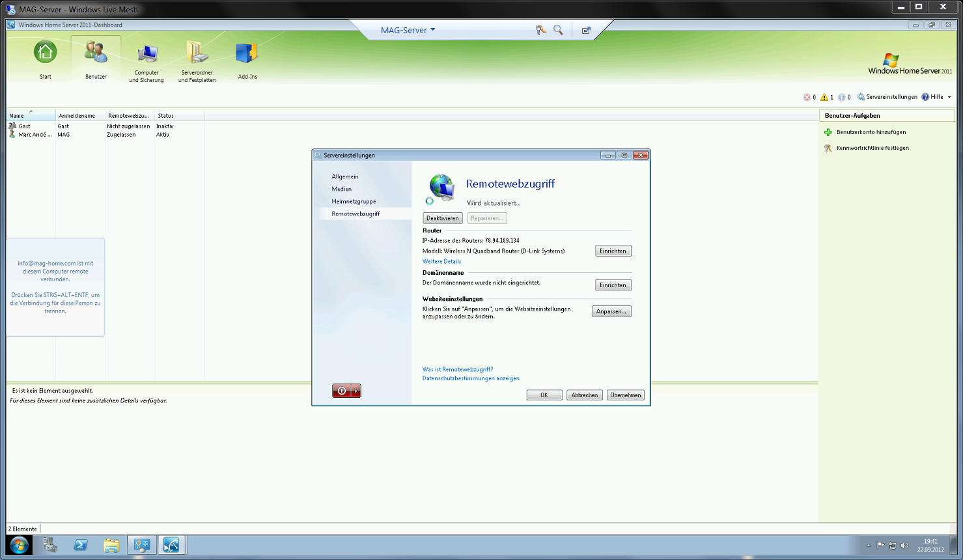Click OK in Servereinstellungen dialog

[544, 395]
